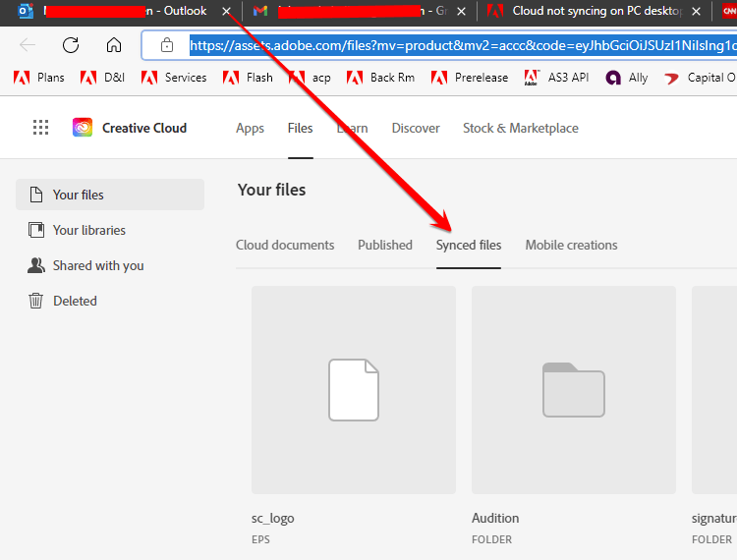This screenshot has height=560, width=737.
Task: Go to browser home icon
Action: (x=114, y=45)
